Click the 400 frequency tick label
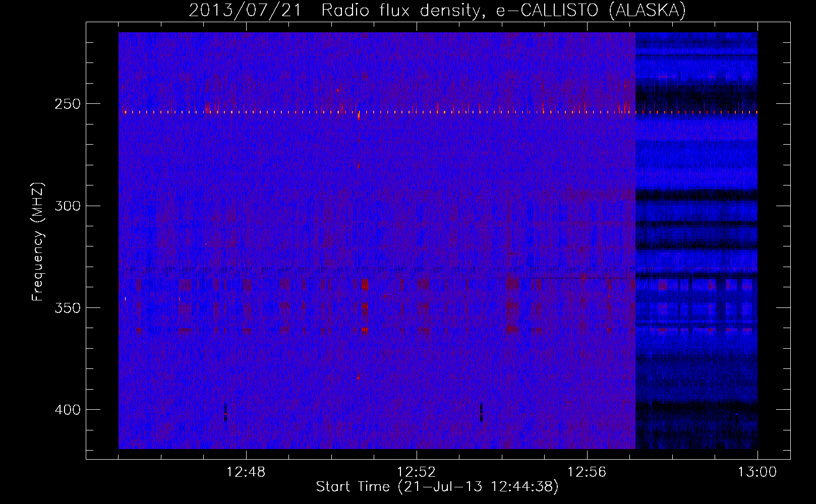Image resolution: width=816 pixels, height=504 pixels. point(68,410)
